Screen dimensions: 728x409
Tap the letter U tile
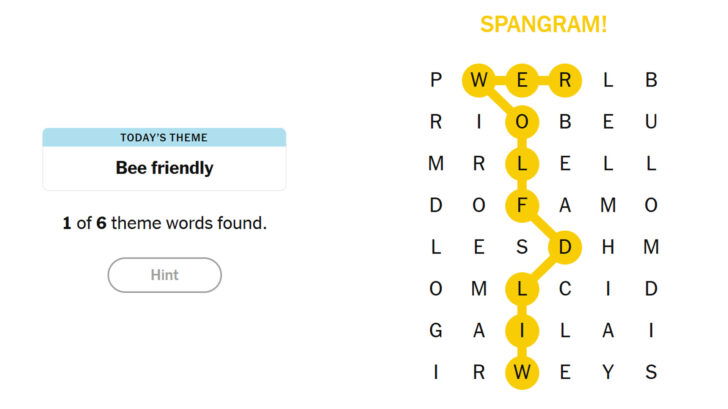651,122
